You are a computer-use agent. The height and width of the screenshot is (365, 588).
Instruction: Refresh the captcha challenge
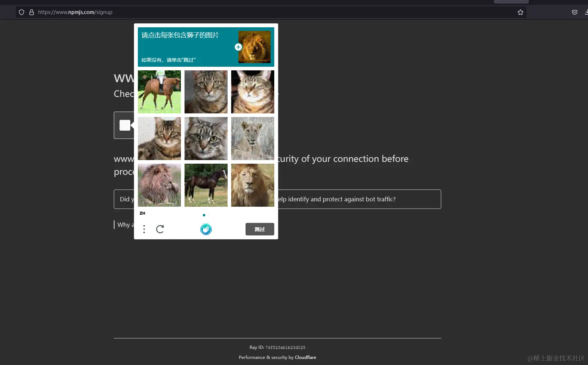[x=160, y=229]
